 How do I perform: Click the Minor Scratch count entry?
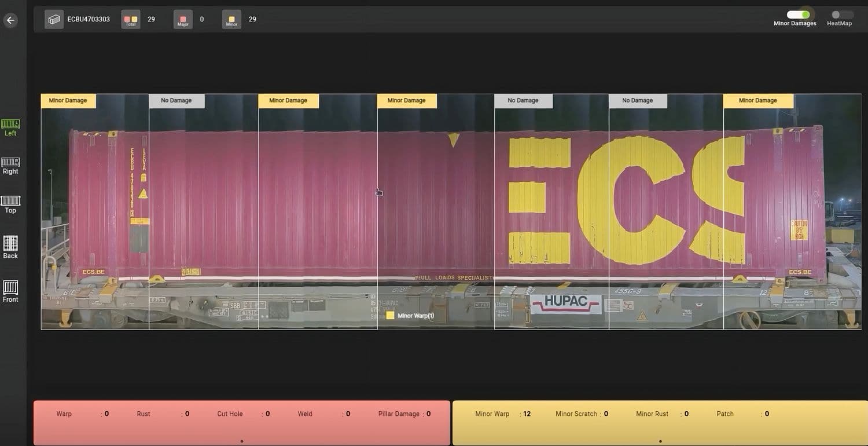[582, 414]
